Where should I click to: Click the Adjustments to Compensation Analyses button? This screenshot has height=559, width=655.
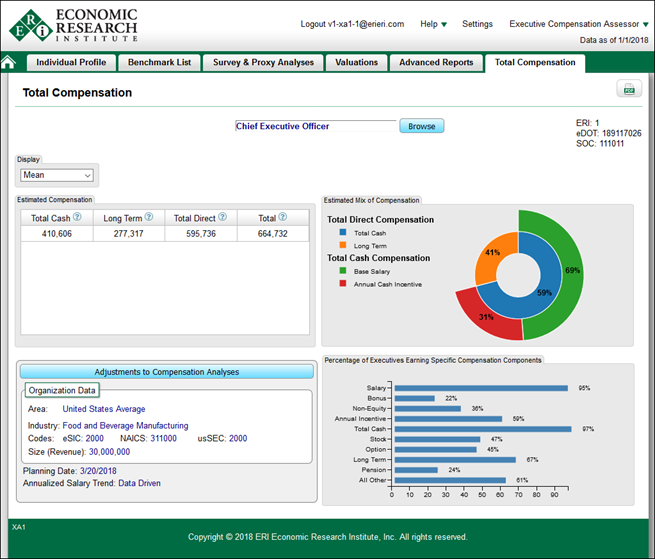point(167,371)
